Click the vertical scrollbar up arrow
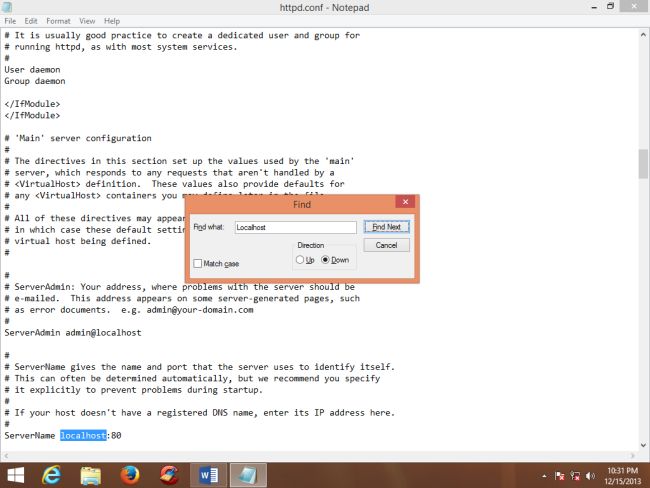The width and height of the screenshot is (650, 488). click(643, 35)
